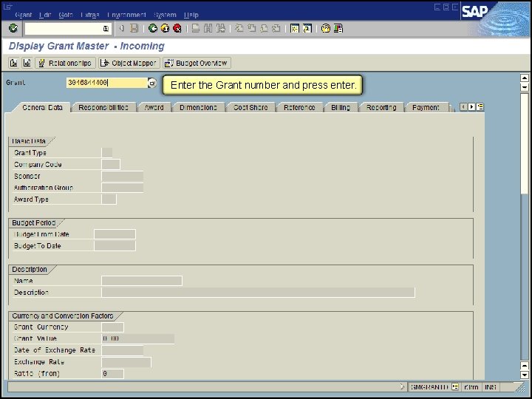Switch to the Reporting tab

coord(381,108)
